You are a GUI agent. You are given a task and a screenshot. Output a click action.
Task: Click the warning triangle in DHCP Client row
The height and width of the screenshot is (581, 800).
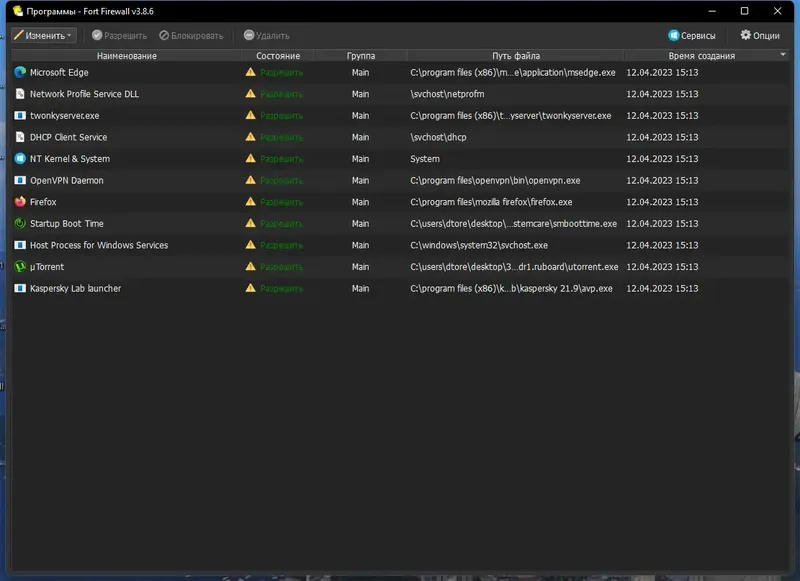250,137
